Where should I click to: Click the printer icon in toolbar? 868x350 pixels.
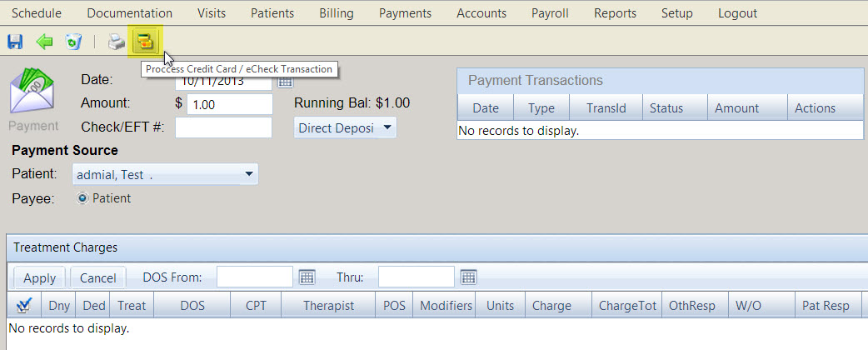click(x=117, y=41)
